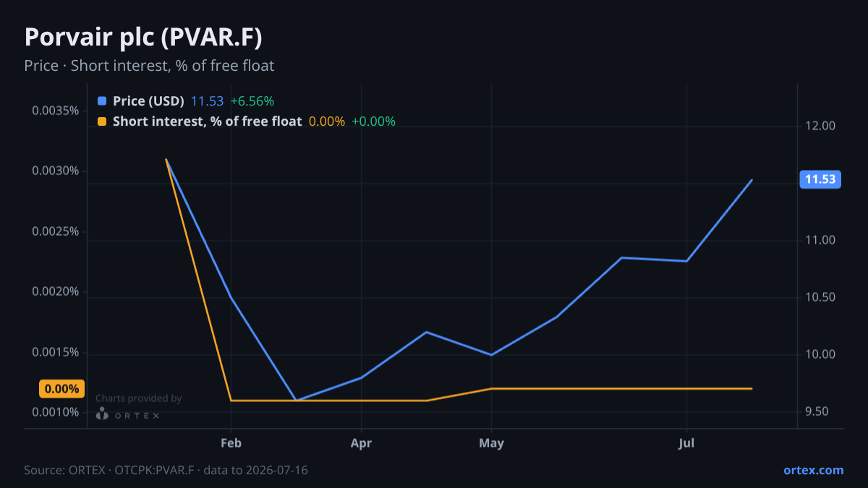Click the 0.0035% left axis label
The height and width of the screenshot is (488, 868).
tap(56, 111)
